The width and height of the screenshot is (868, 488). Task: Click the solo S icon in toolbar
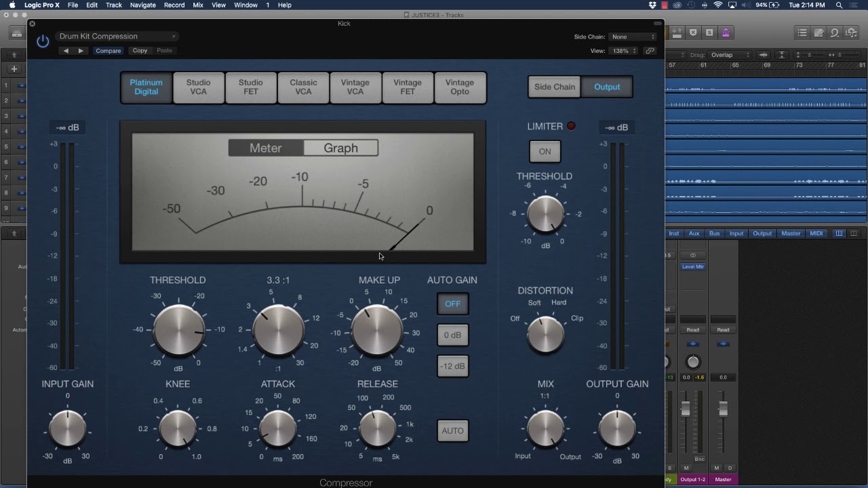(709, 33)
